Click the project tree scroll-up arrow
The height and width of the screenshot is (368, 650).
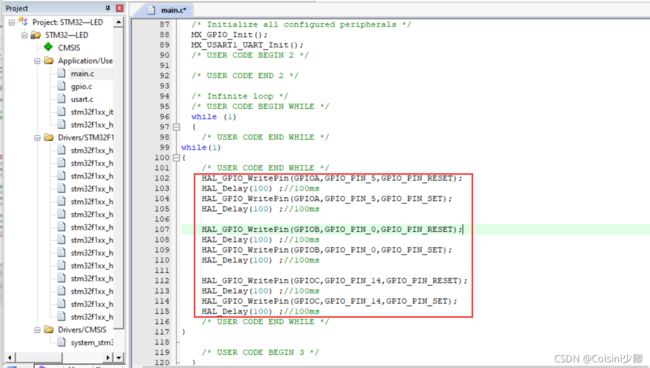point(119,22)
